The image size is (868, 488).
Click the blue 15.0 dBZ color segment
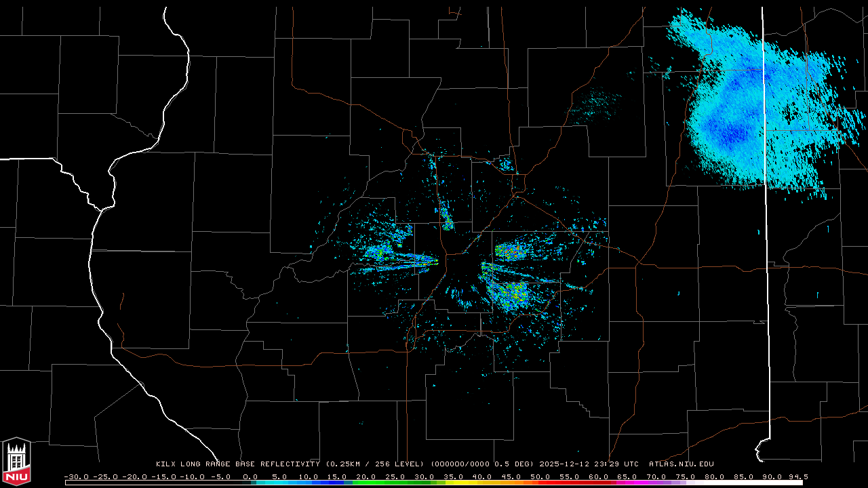(337, 483)
